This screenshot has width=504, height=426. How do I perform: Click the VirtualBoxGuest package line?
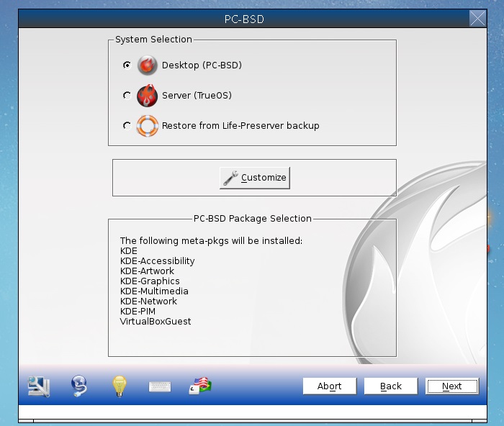pyautogui.click(x=156, y=321)
